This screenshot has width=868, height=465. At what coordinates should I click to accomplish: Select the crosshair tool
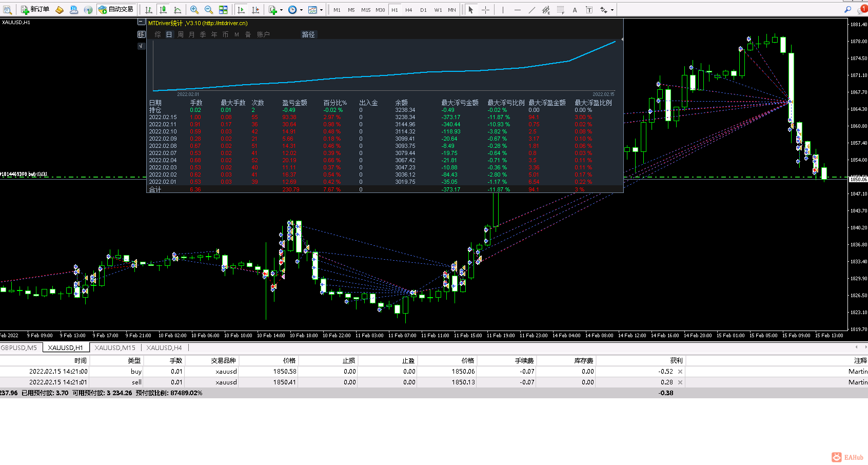pos(485,9)
